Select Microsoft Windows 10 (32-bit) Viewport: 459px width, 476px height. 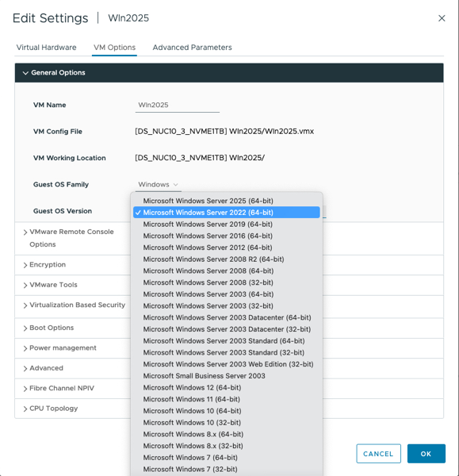click(226, 423)
